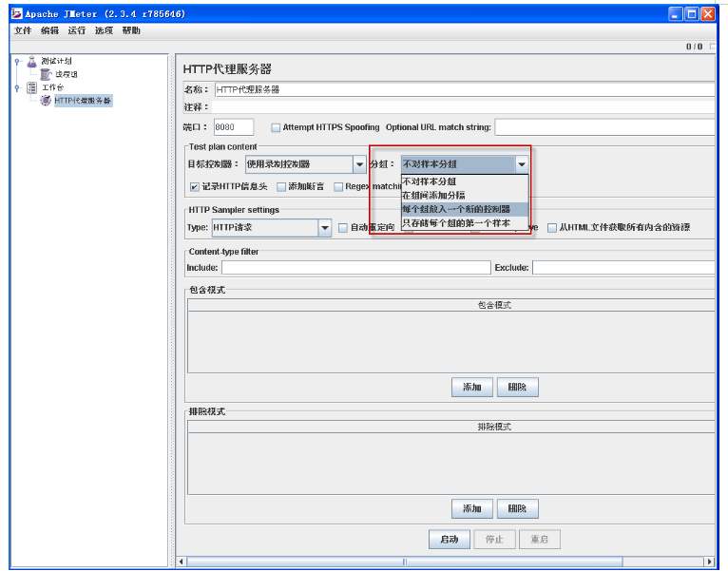The width and height of the screenshot is (728, 571).
Task: Enable the 添加断言 checkbox
Action: 281,187
